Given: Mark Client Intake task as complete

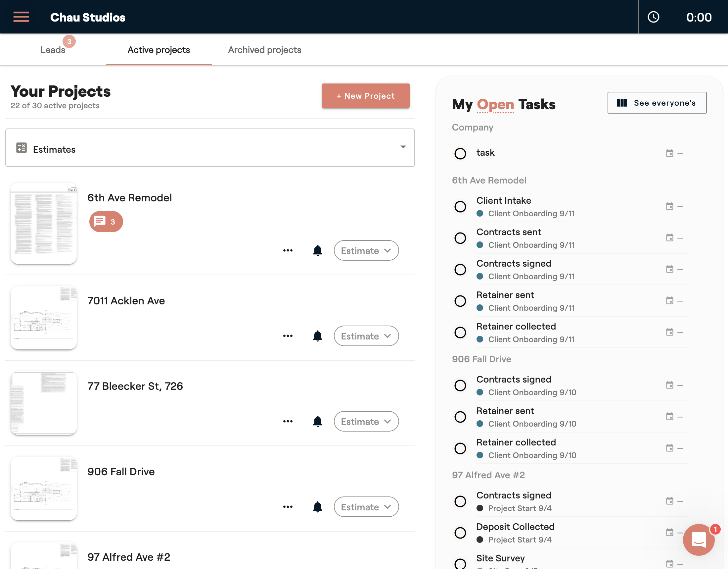Looking at the screenshot, I should 460,206.
